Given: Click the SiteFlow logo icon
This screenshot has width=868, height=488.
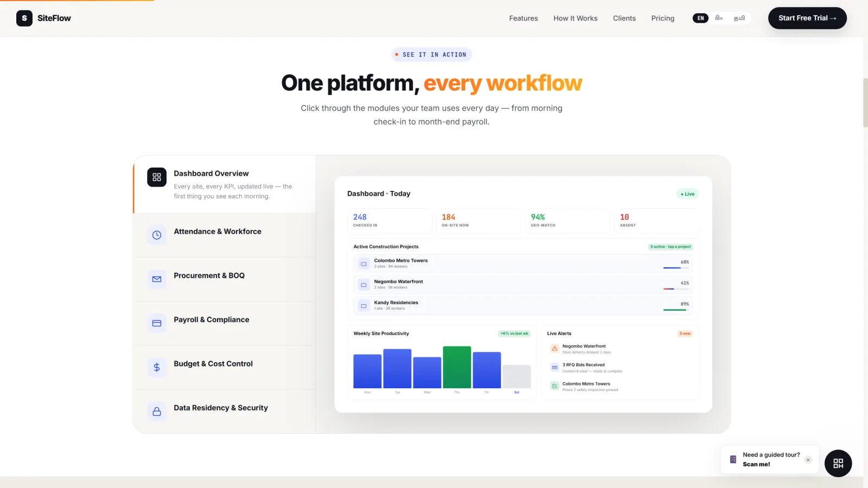Looking at the screenshot, I should tap(24, 18).
